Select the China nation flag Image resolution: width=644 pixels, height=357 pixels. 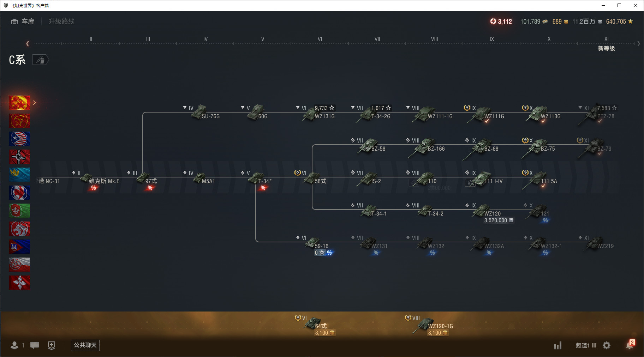(19, 103)
